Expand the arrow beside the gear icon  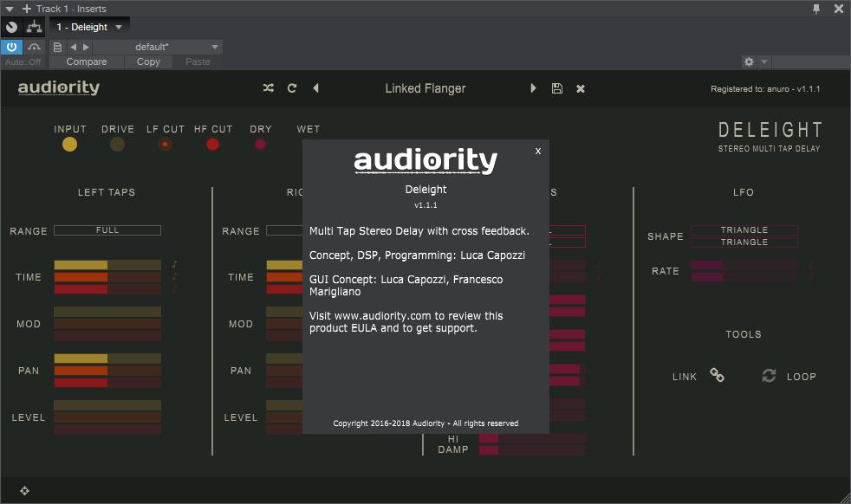764,61
